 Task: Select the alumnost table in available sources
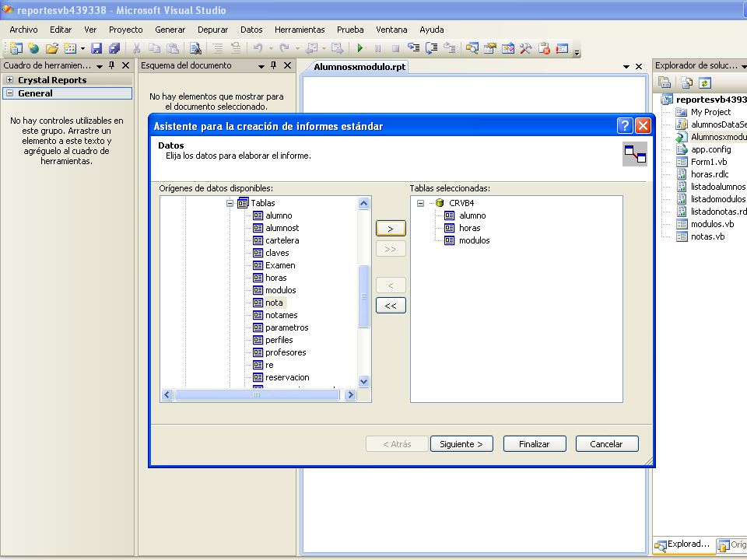[x=282, y=228]
